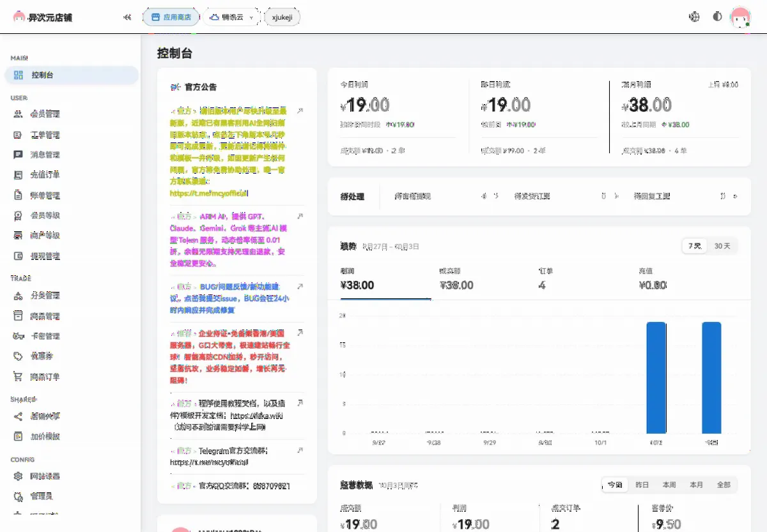
Task: Open link arrow of the 企业持证 server announcement
Action: click(300, 333)
